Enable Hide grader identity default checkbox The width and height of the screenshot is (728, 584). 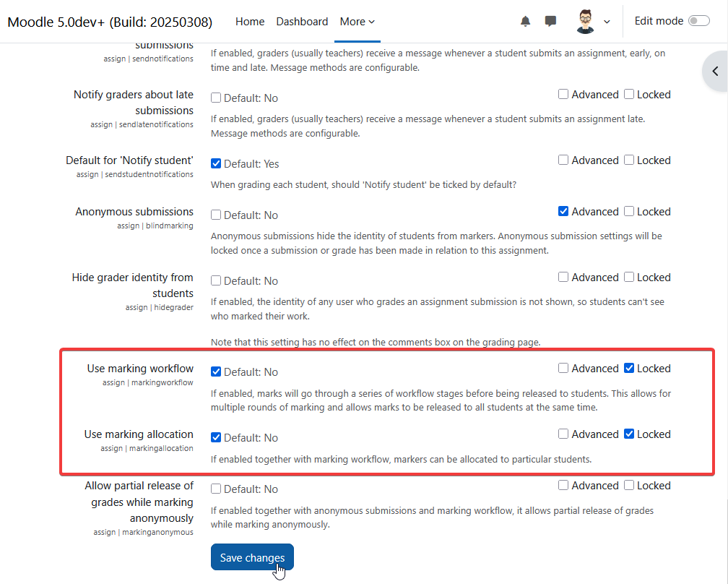point(216,280)
